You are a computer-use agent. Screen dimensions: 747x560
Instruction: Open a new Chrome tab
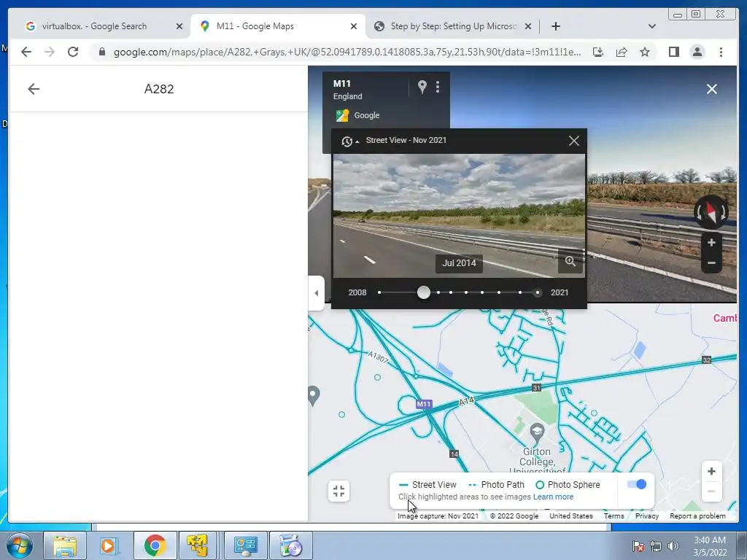coord(555,26)
